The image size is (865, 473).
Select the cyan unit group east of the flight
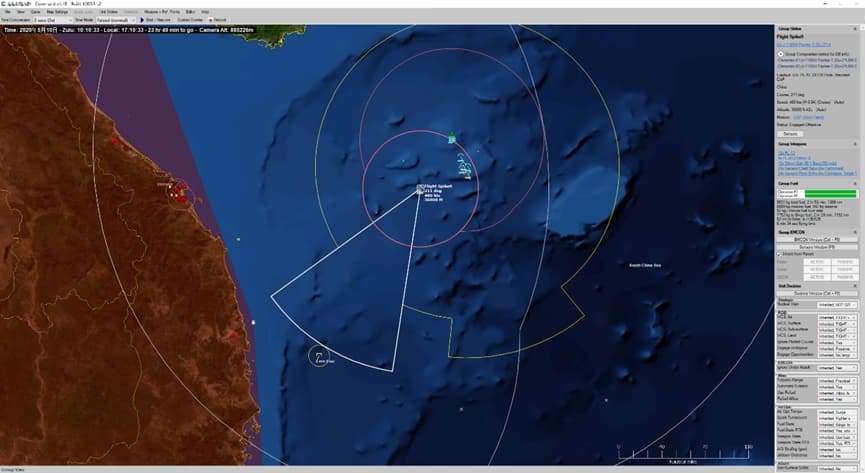(x=464, y=166)
